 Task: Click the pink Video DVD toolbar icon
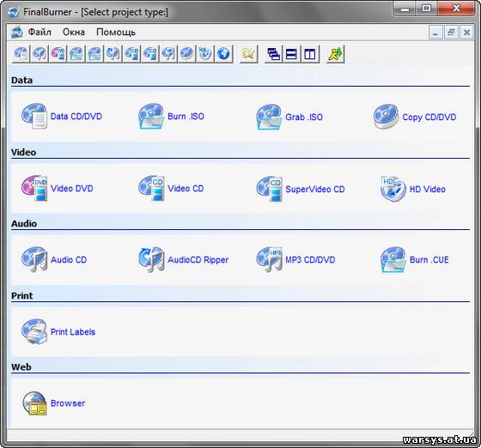[x=58, y=54]
